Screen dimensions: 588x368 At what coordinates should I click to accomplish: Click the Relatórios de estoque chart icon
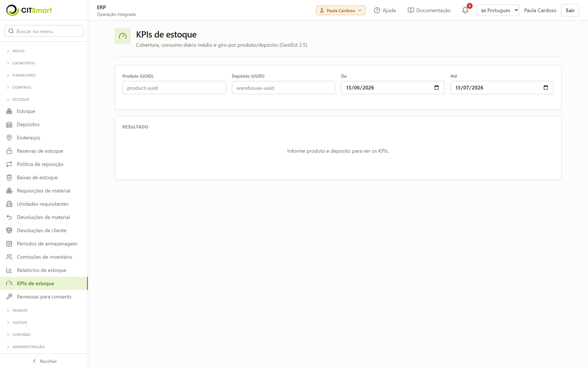(9, 270)
